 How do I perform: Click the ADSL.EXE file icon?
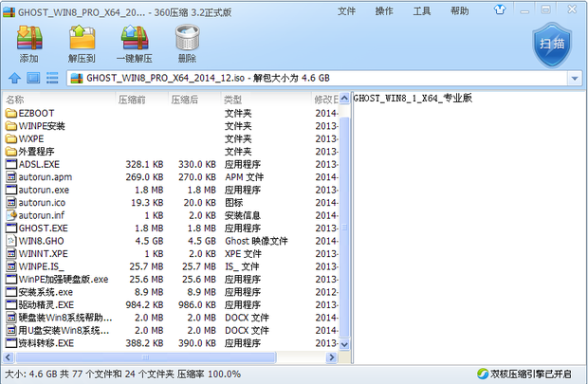click(11, 164)
